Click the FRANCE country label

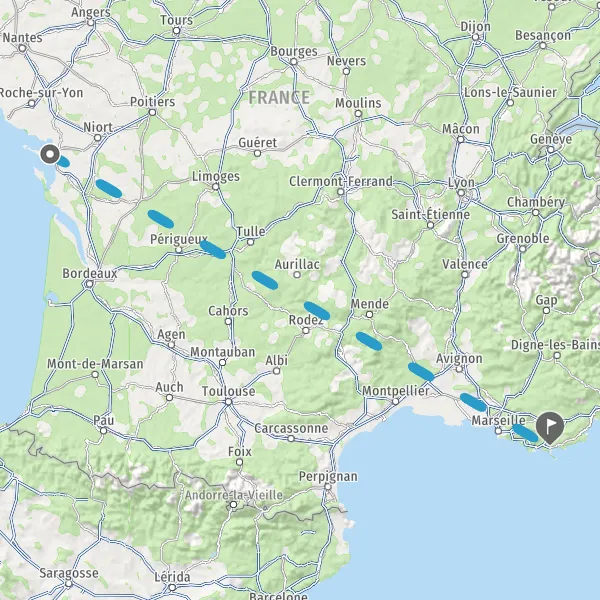tap(279, 98)
